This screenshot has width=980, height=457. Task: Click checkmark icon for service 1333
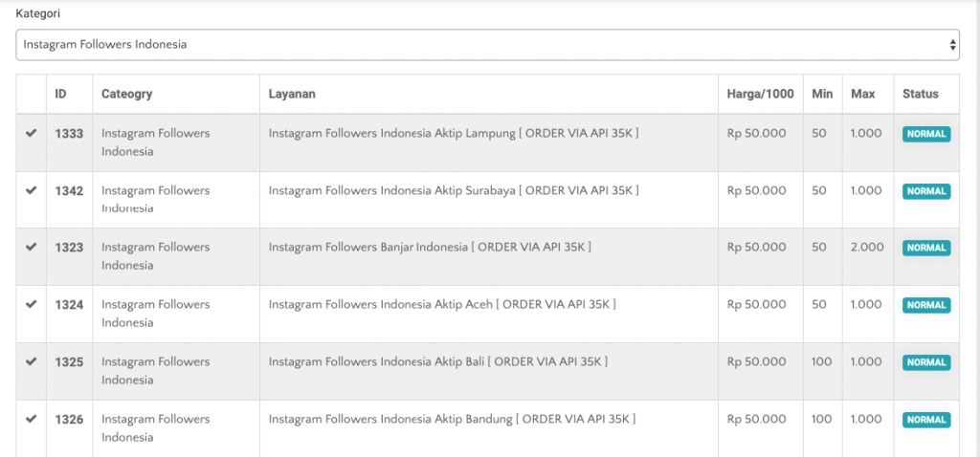click(31, 133)
